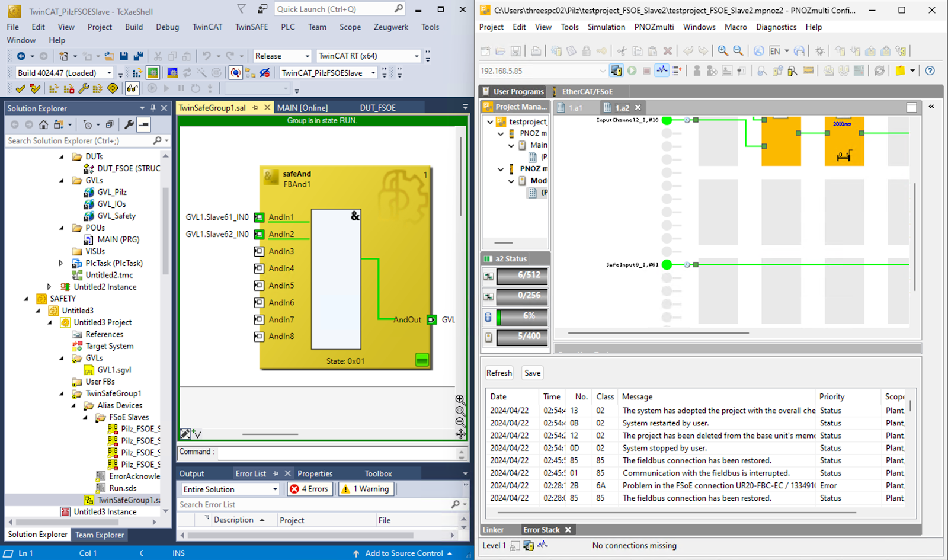Toggle the AndIn3 input port box
This screenshot has height=560, width=948.
point(259,251)
